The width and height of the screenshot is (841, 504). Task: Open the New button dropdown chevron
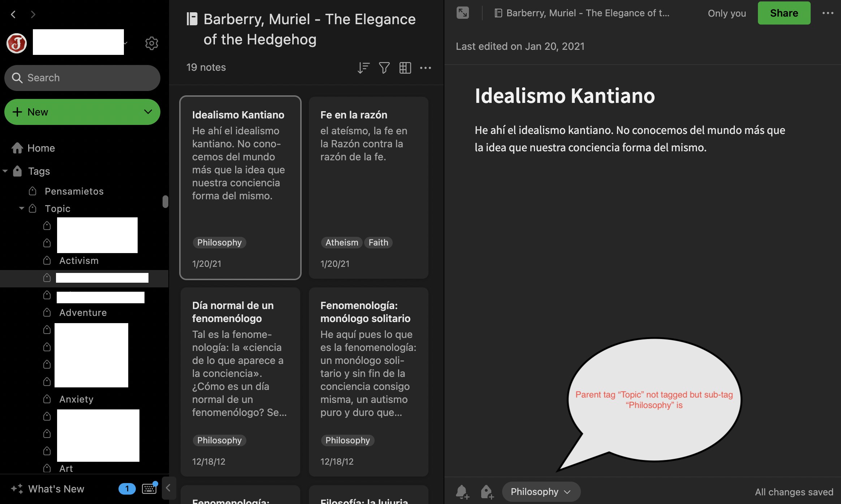coord(148,112)
